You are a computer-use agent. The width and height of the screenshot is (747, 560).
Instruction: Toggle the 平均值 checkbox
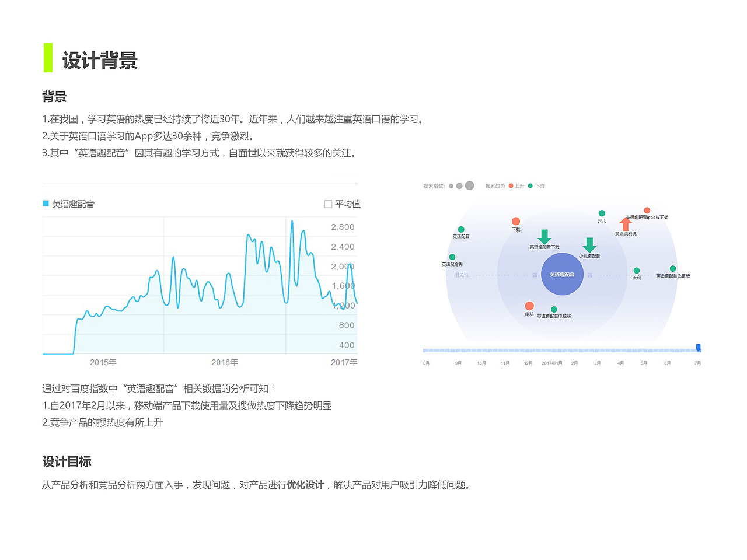[328, 204]
